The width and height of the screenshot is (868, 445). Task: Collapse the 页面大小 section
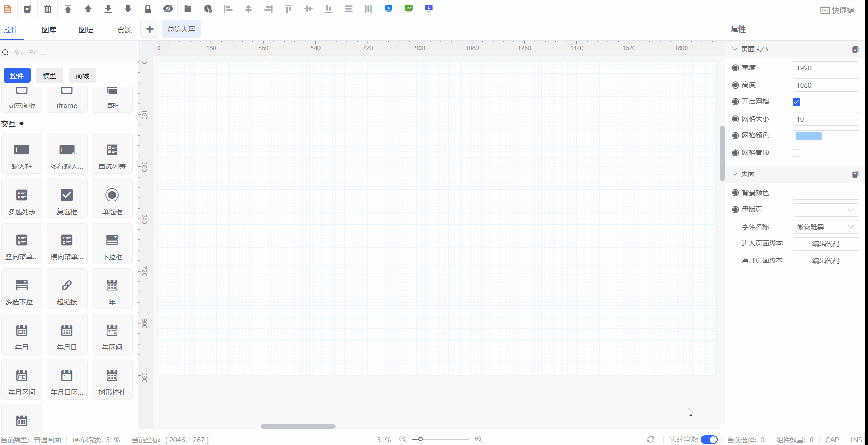pos(735,49)
